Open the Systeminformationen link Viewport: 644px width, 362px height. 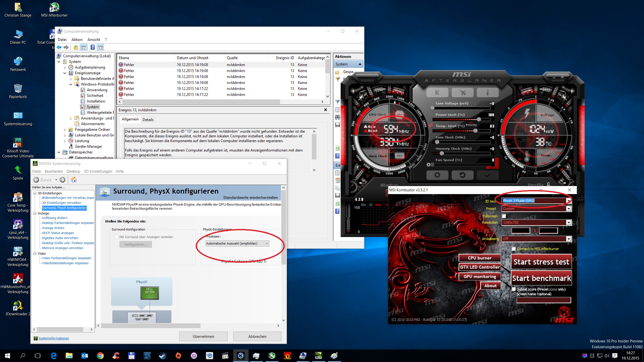54,338
